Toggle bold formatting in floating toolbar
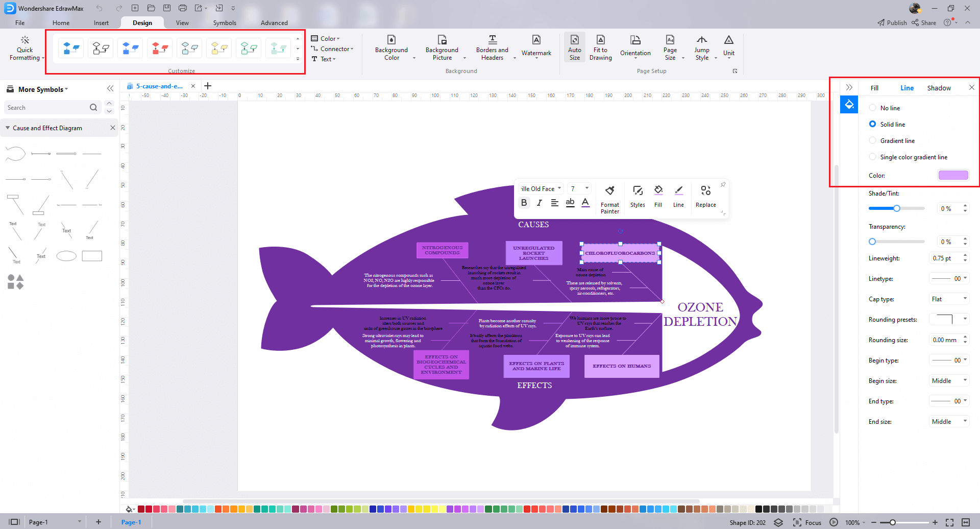 [524, 202]
